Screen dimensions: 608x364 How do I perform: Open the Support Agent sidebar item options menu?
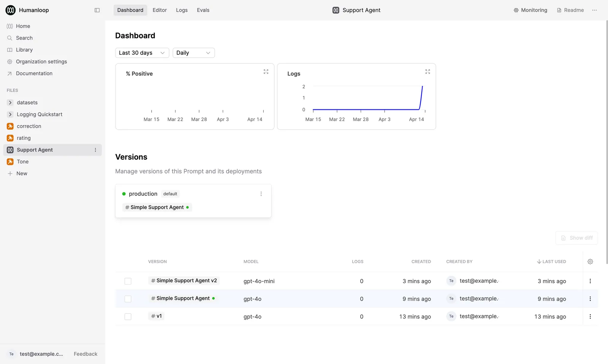coord(95,150)
